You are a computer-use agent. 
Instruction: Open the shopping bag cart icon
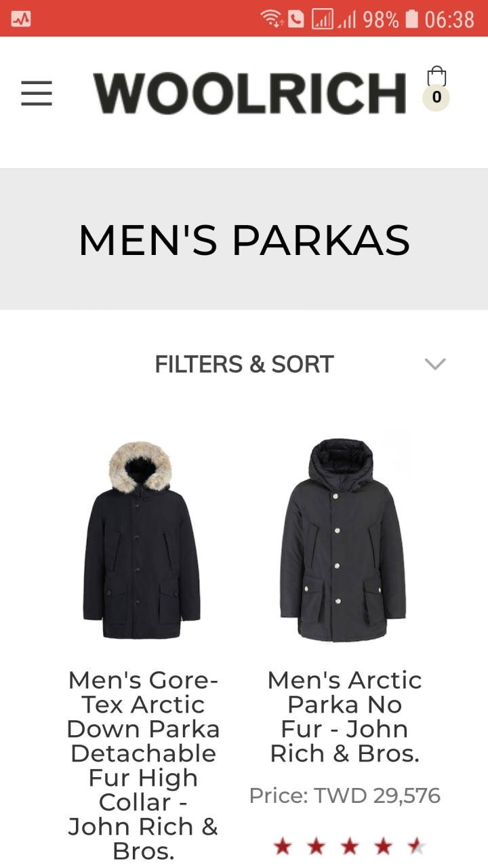(x=436, y=77)
